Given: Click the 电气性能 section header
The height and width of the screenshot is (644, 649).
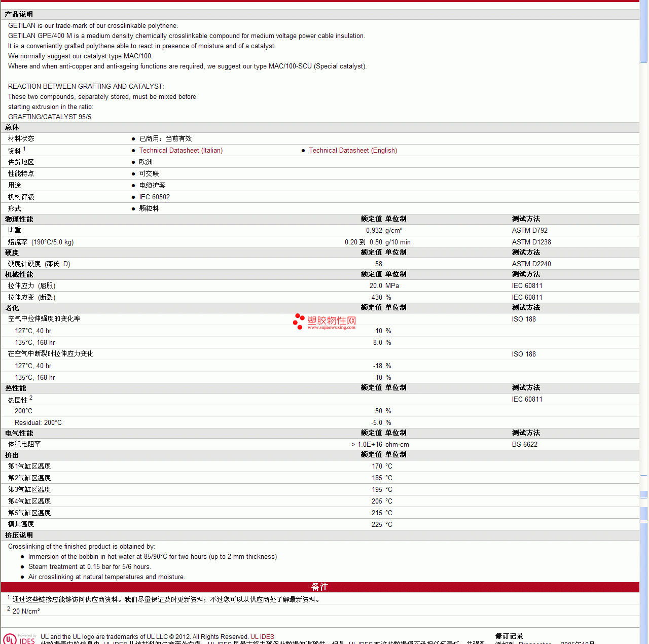Looking at the screenshot, I should coord(19,434).
